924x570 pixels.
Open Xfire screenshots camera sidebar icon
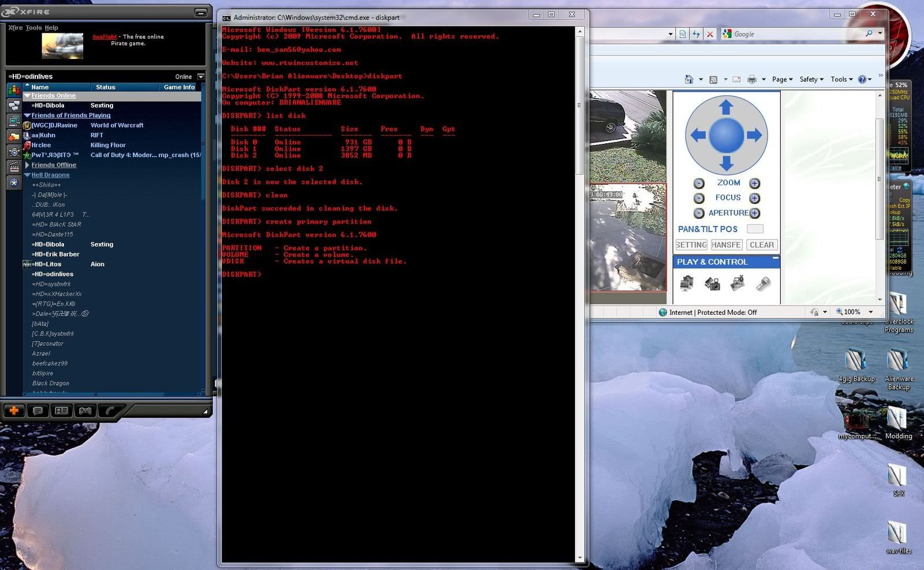pos(14,152)
